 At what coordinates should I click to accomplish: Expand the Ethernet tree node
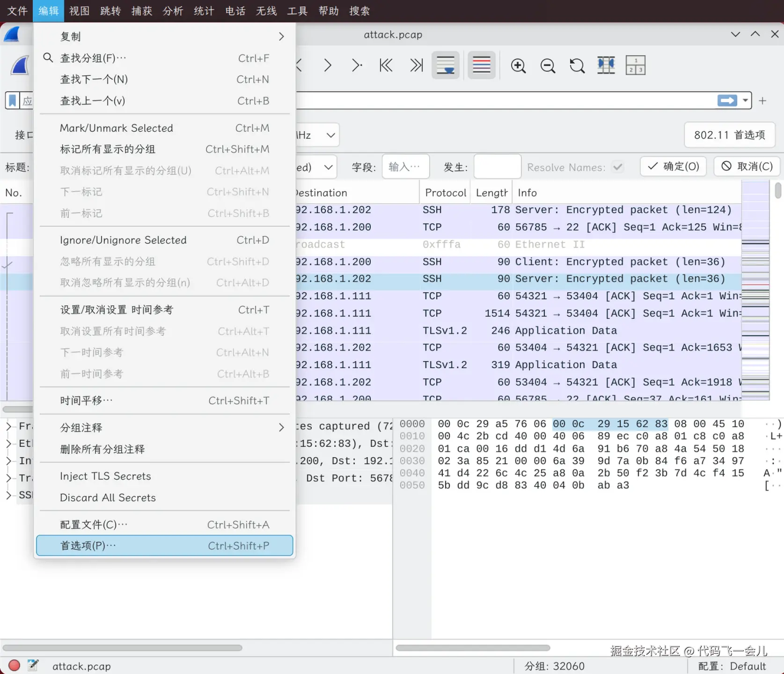tap(8, 444)
